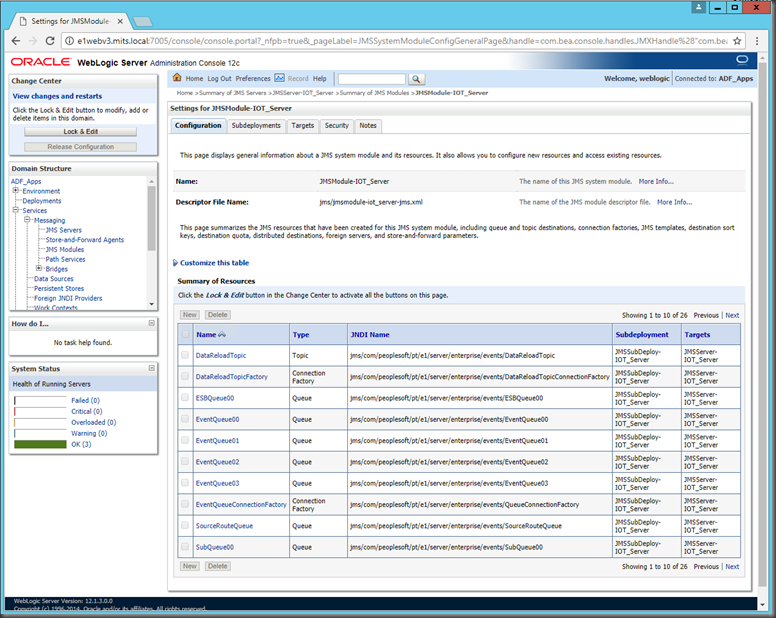Open the Chrome three-dot menu
Image resolution: width=776 pixels, height=618 pixels.
pyautogui.click(x=757, y=41)
